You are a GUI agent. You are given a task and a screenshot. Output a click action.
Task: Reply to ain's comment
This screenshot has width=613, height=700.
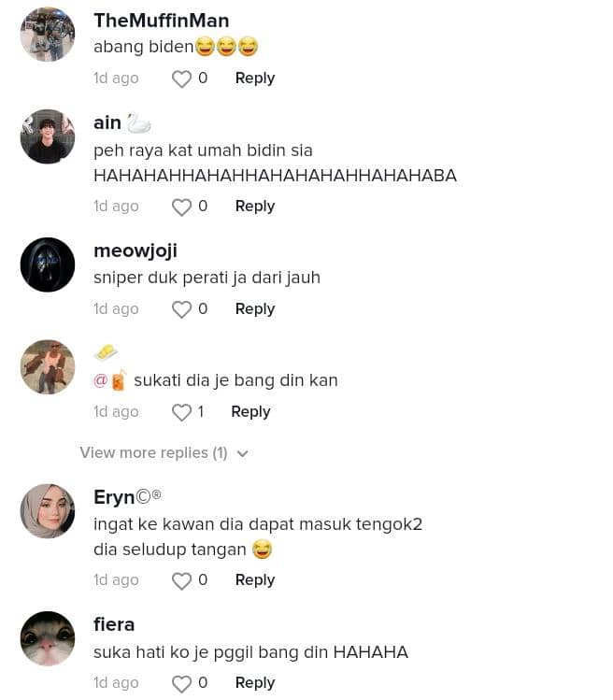(x=255, y=207)
